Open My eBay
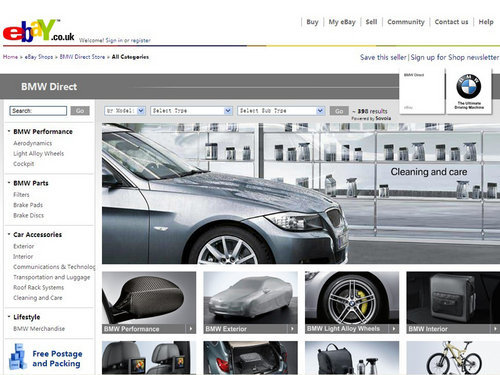500x375 pixels. coord(342,22)
